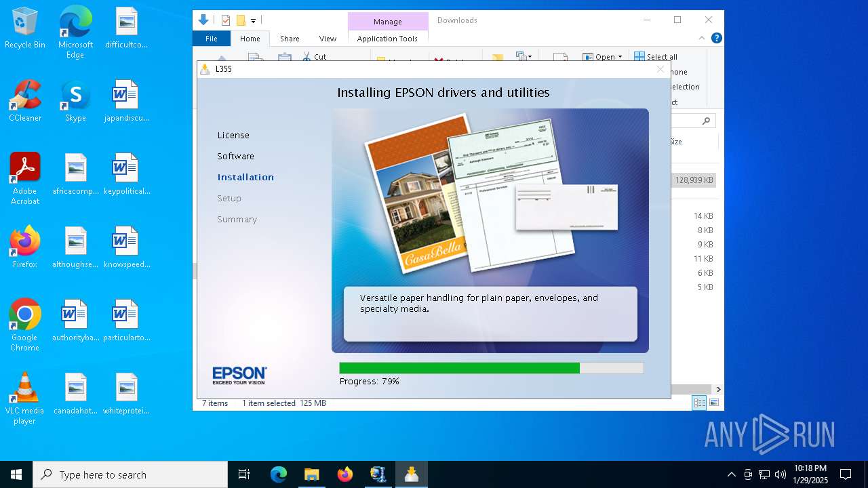Collapse the Explorer ribbon with chevron
This screenshot has width=868, height=488.
point(702,39)
